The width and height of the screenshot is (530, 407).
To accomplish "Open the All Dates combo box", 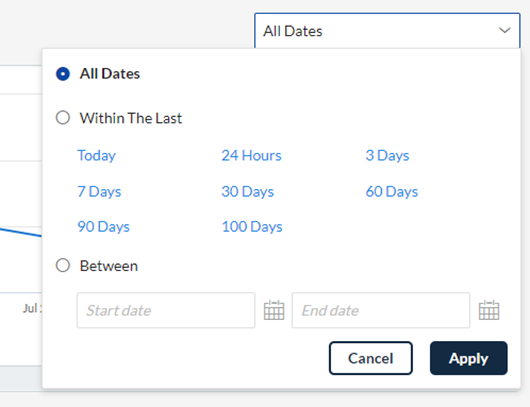I will (x=387, y=31).
